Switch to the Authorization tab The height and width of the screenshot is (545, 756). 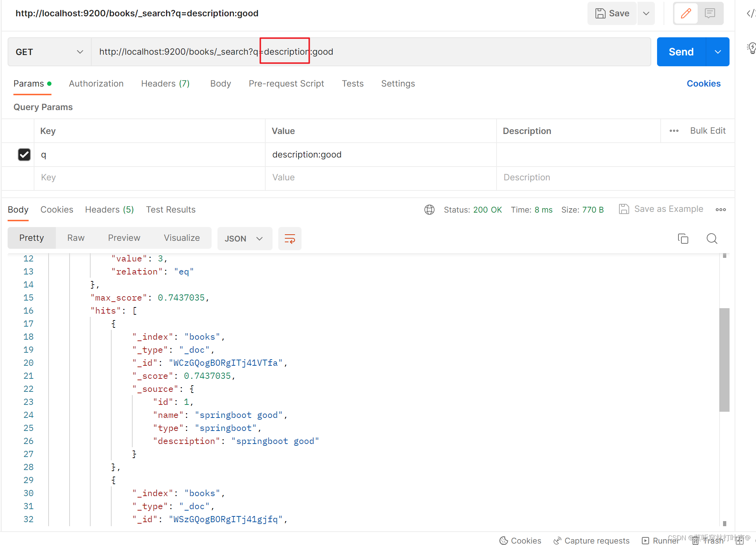tap(96, 84)
